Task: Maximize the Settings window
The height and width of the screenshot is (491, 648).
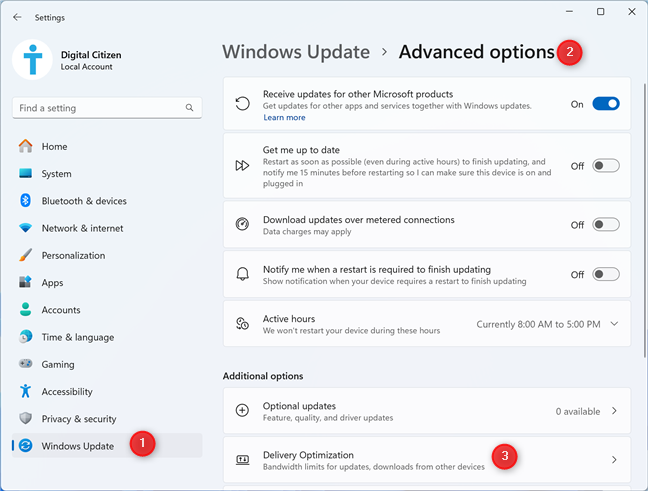Action: [x=600, y=12]
